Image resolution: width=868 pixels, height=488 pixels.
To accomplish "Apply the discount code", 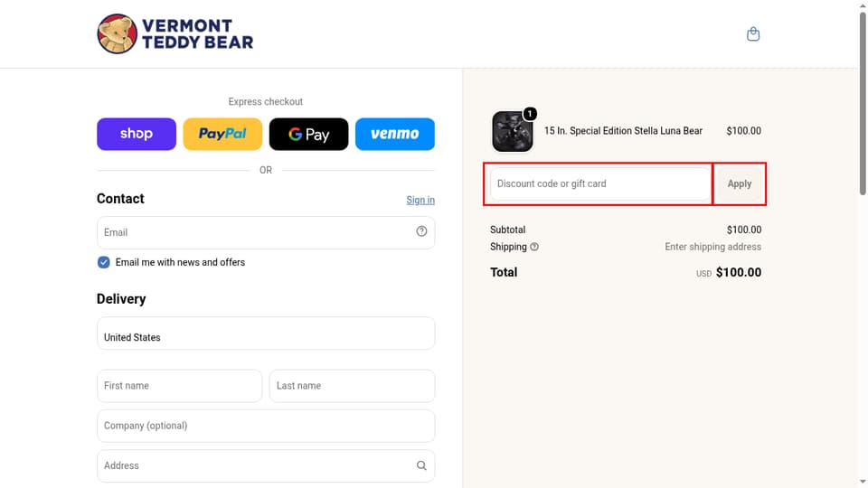I will [740, 183].
